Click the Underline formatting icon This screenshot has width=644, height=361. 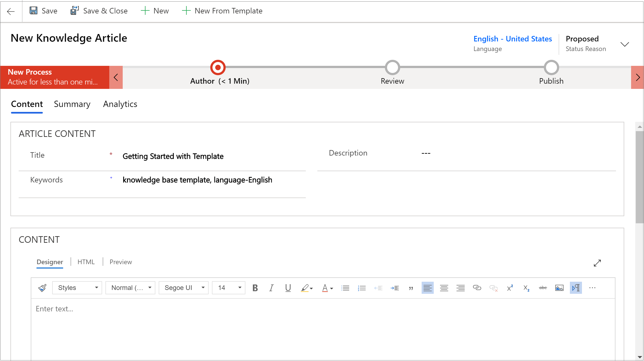point(287,288)
